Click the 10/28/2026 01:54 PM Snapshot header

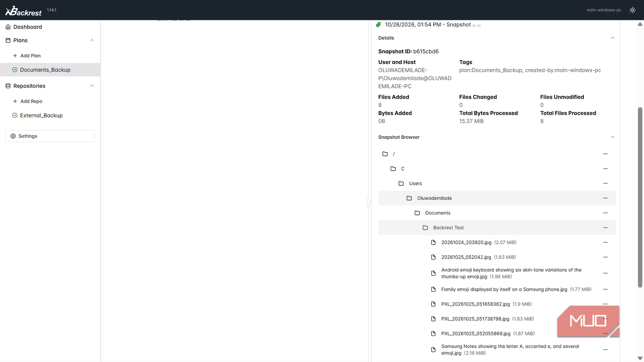(428, 25)
